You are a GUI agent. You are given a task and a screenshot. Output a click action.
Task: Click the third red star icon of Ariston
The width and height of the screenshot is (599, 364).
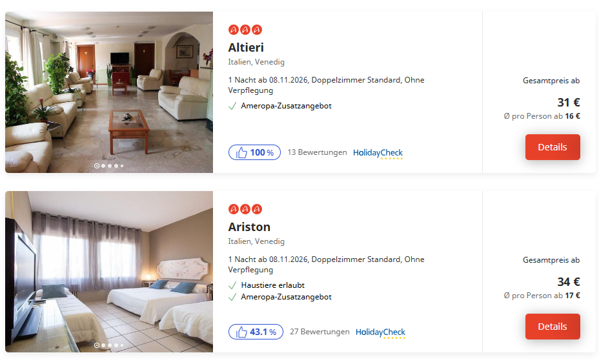tap(257, 209)
